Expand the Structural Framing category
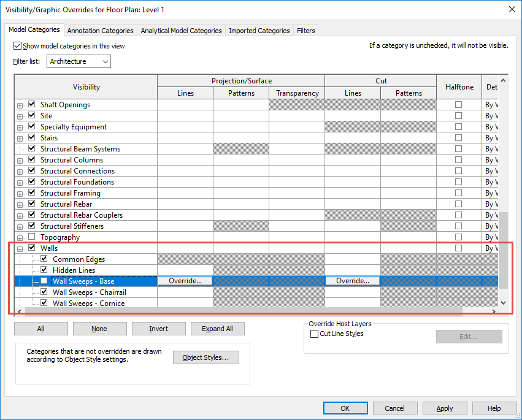Viewport: 522px width, 420px height. point(20,194)
